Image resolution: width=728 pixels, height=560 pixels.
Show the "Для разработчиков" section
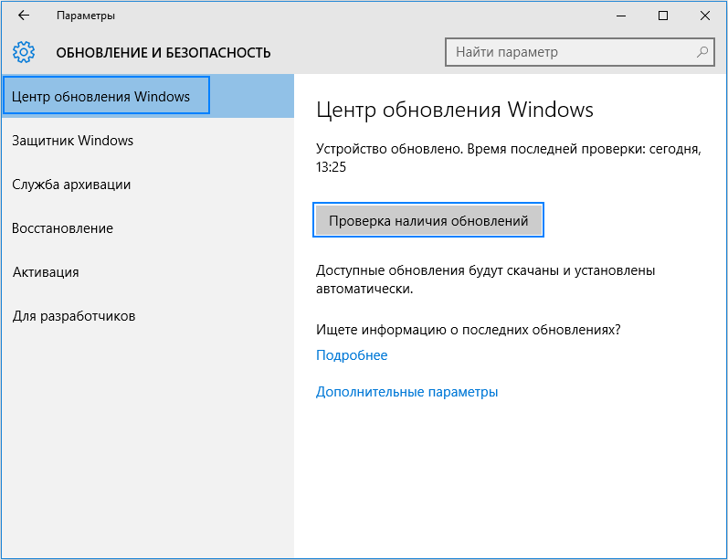pyautogui.click(x=74, y=315)
